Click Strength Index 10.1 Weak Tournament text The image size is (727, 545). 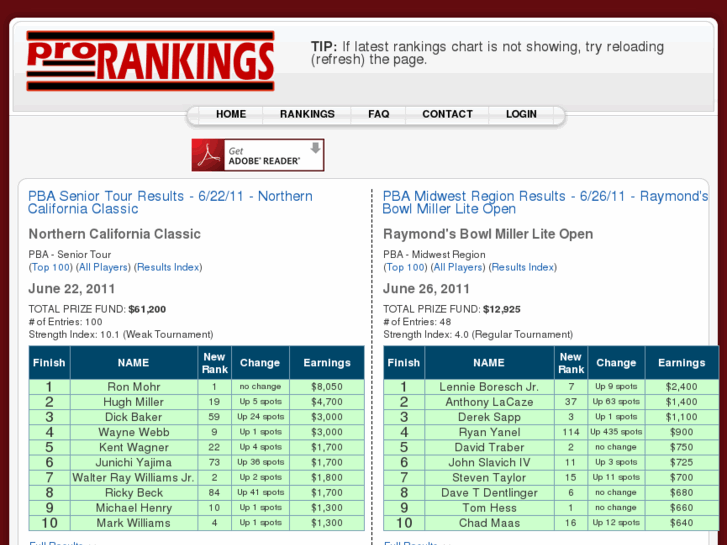point(121,335)
